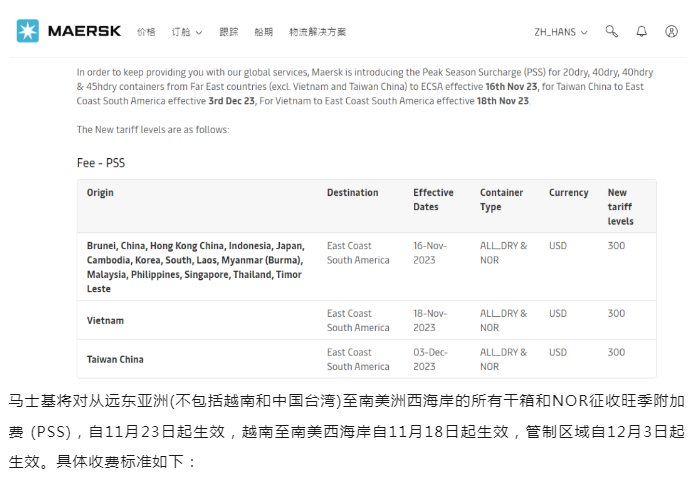Image resolution: width=693 pixels, height=479 pixels.
Task: Click the Vietnam row's USD currency cell
Action: point(558,313)
